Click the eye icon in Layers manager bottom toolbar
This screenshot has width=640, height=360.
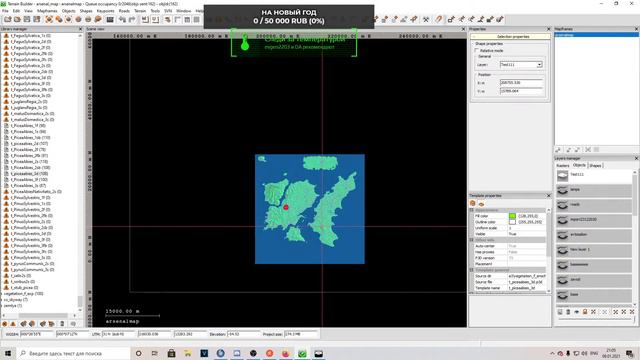[577, 312]
